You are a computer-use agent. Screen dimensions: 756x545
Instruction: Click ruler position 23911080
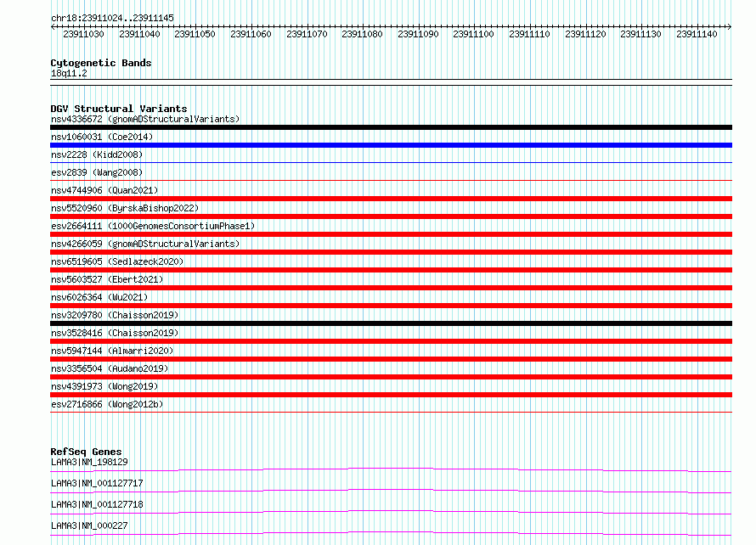point(362,34)
